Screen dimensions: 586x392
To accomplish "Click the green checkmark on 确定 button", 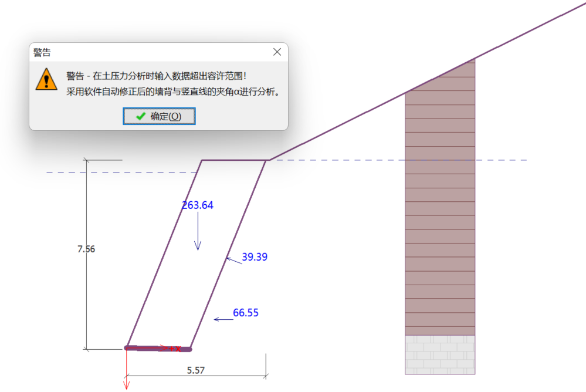I will tap(141, 116).
